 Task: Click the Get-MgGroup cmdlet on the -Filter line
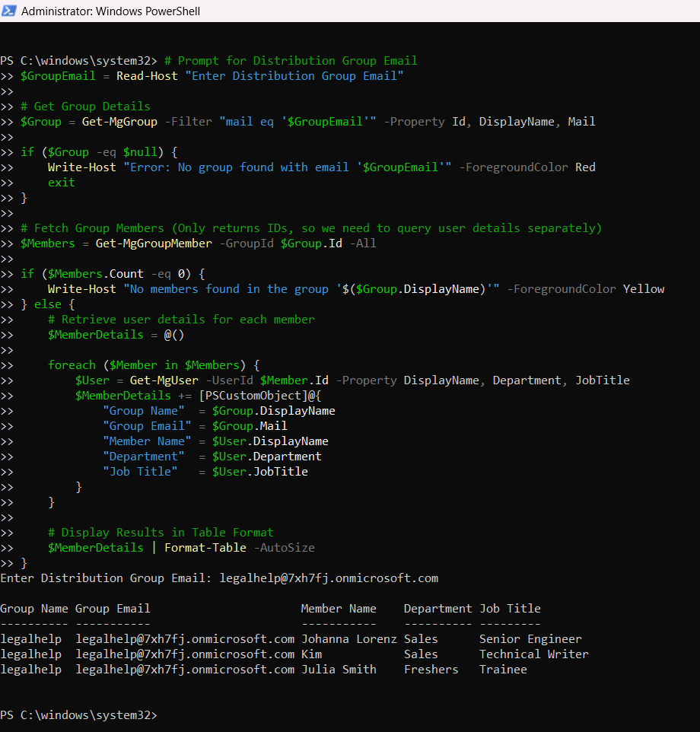point(119,122)
